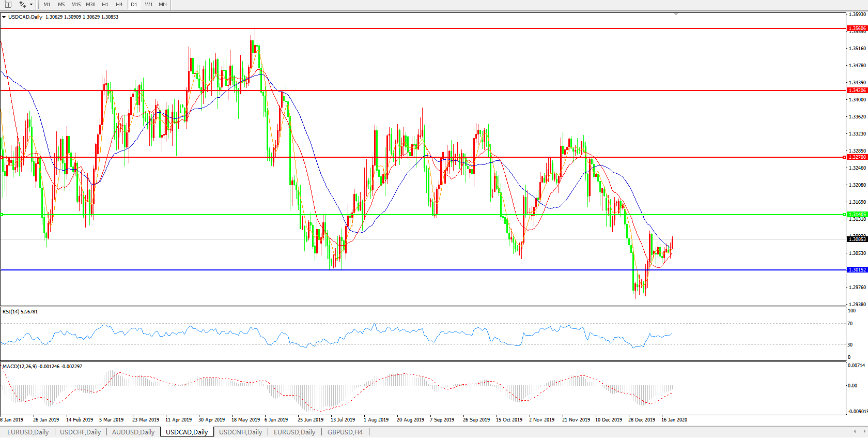The height and width of the screenshot is (438, 868).
Task: Switch to the AUDUSD,Daily tab
Action: (x=133, y=432)
